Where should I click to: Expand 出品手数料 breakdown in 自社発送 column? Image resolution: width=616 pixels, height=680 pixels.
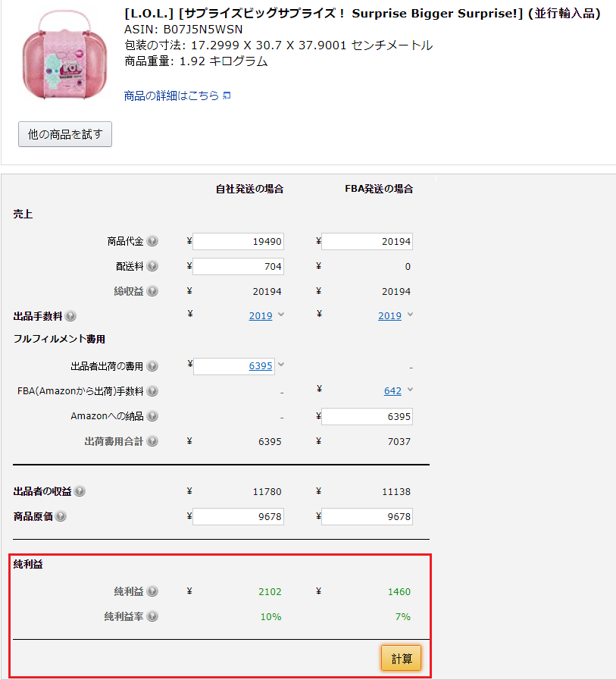(x=281, y=315)
